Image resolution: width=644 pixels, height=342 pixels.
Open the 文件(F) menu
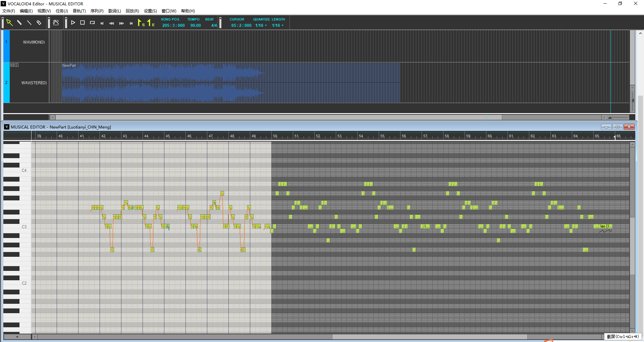pyautogui.click(x=9, y=11)
